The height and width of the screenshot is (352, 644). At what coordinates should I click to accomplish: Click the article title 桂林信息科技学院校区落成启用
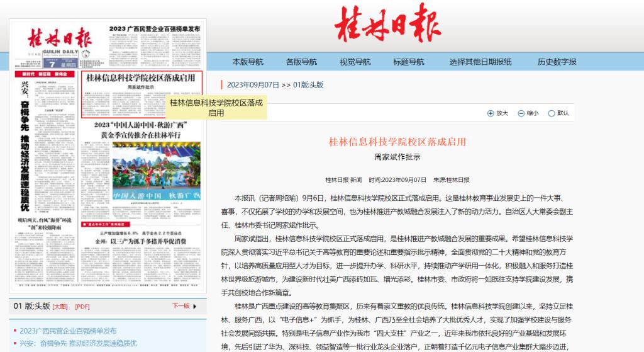[397, 142]
